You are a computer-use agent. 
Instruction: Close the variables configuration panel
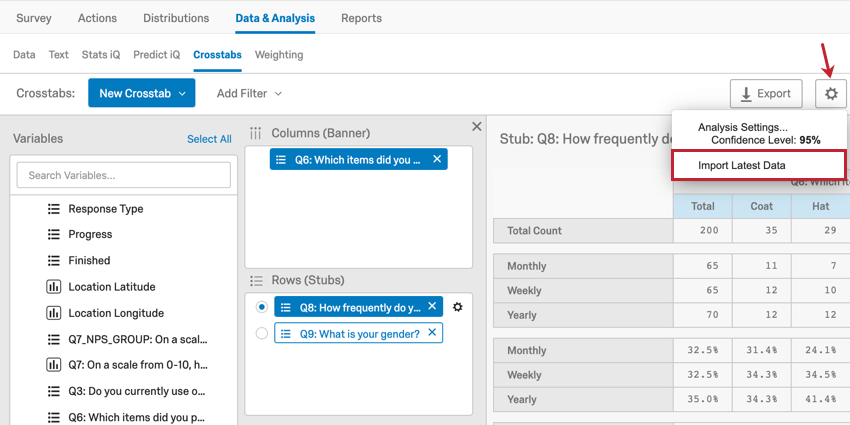click(x=476, y=127)
